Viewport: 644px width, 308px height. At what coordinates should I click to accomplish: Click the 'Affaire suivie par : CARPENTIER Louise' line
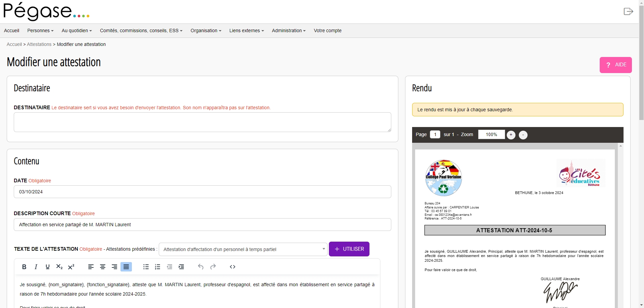click(451, 207)
